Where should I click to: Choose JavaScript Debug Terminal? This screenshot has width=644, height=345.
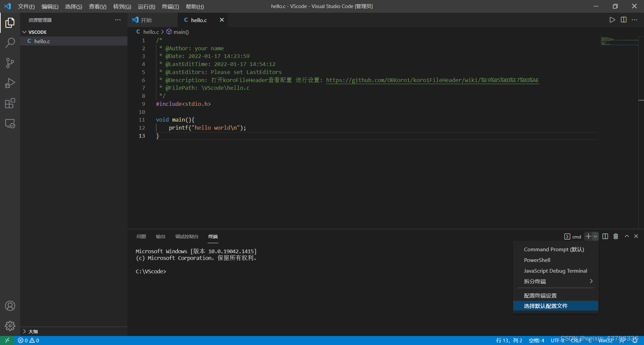point(555,271)
